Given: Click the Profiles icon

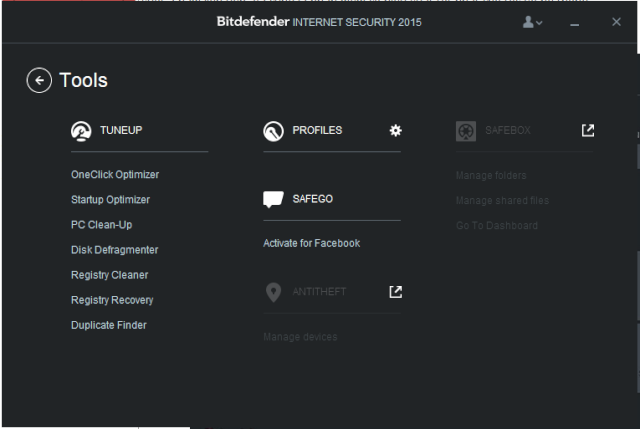Looking at the screenshot, I should click(273, 131).
